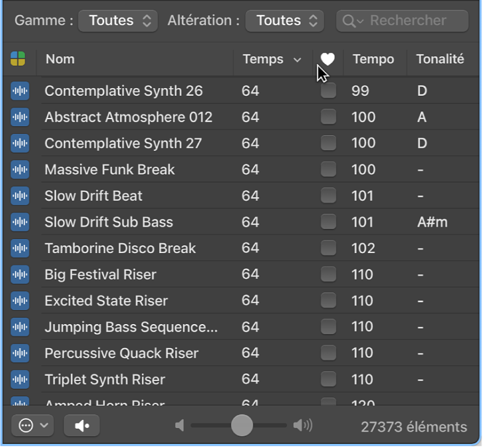Viewport: 483px width, 448px height.
Task: Mark Slow Drift Beat as favorite
Action: [328, 196]
